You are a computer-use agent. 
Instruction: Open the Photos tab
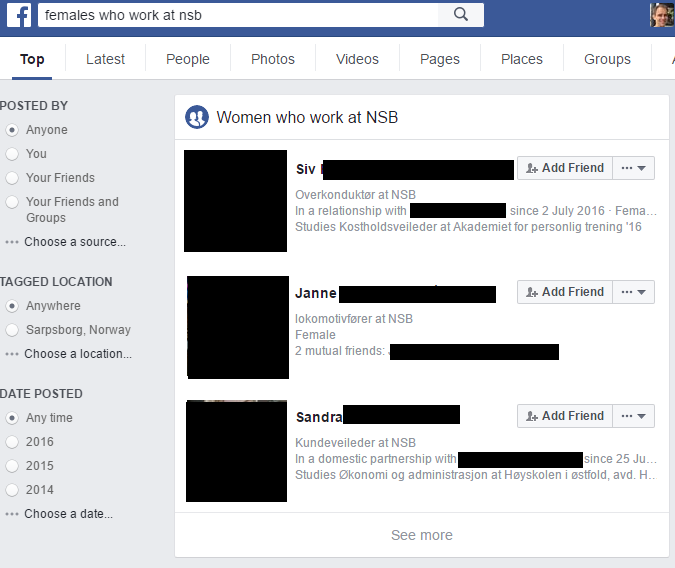pyautogui.click(x=272, y=59)
